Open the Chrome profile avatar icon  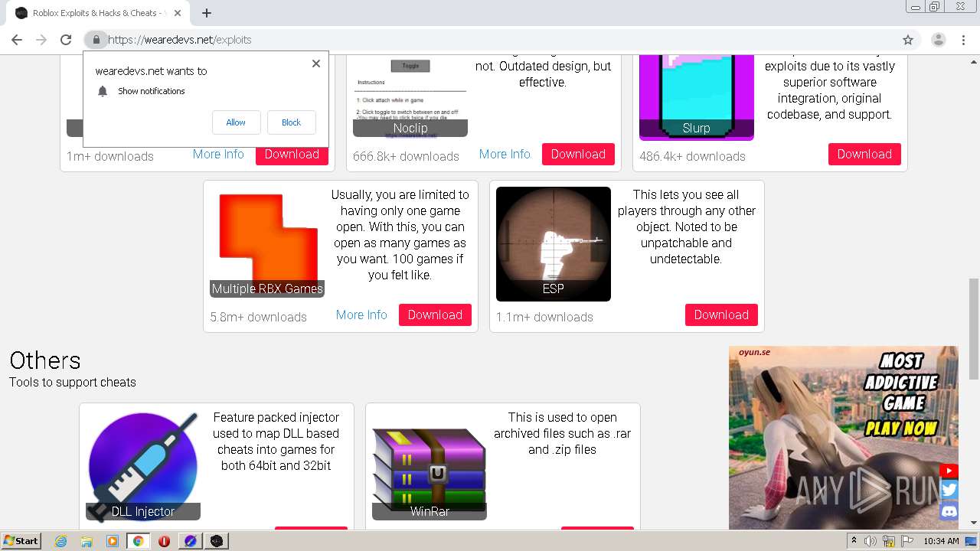tap(938, 40)
